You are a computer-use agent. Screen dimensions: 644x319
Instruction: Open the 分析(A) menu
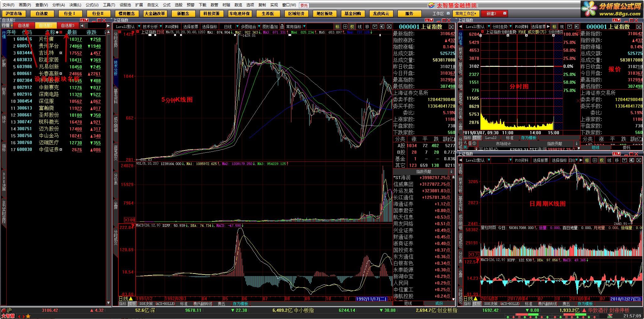58,5
